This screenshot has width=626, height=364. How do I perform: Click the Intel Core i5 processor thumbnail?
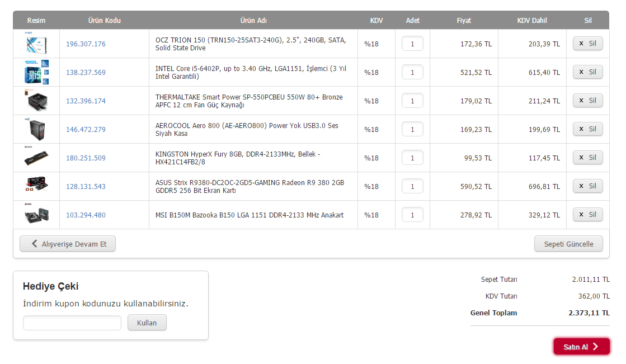click(36, 72)
